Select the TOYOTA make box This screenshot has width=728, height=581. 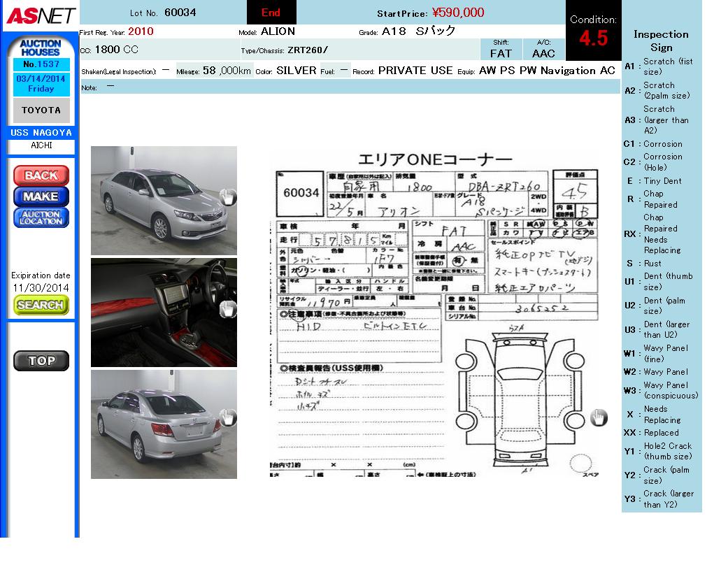pos(41,110)
